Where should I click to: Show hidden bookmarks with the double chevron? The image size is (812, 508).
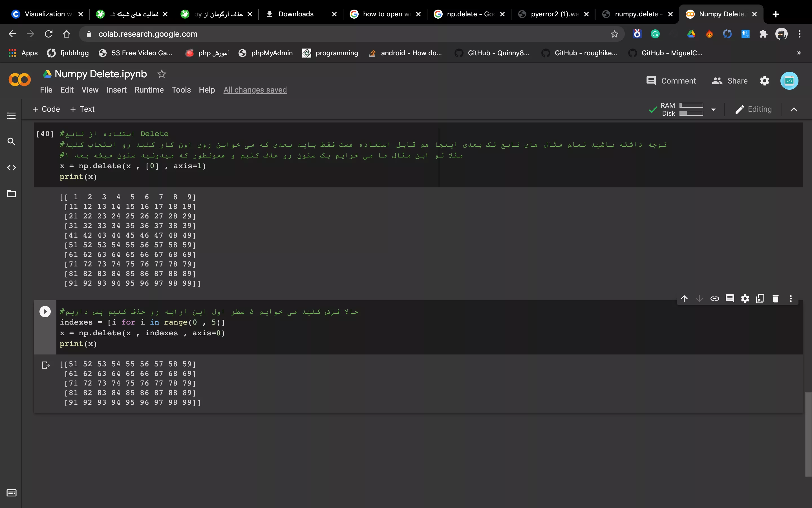click(x=799, y=53)
